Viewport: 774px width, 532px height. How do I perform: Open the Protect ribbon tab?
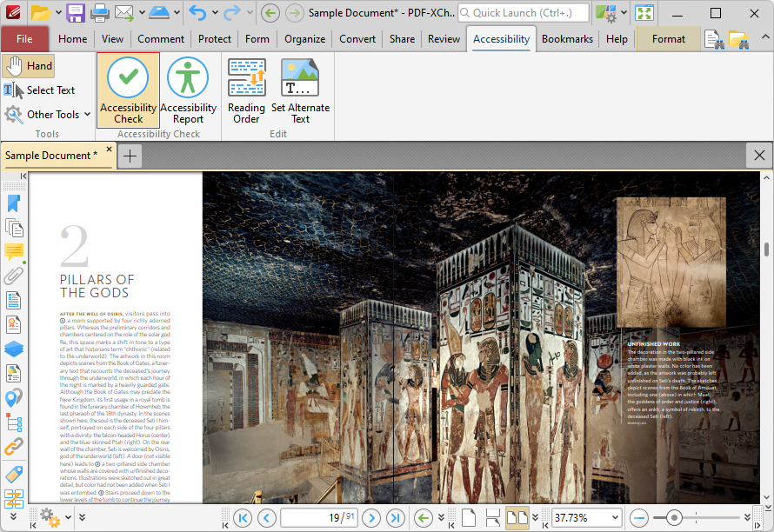click(x=215, y=39)
